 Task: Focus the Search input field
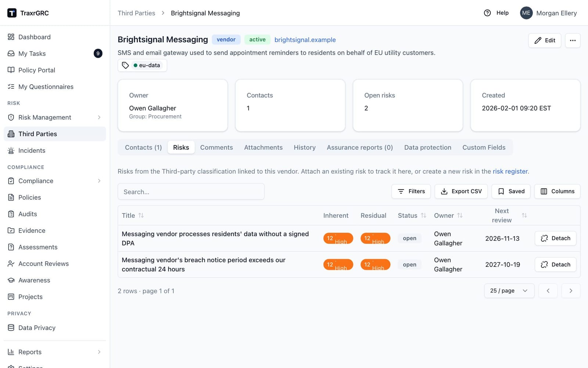tap(191, 192)
